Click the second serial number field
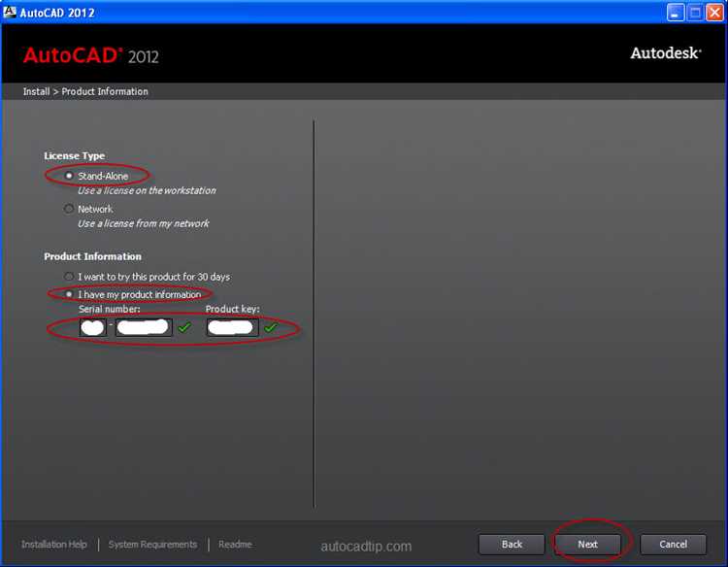Image resolution: width=728 pixels, height=567 pixels. click(x=144, y=327)
